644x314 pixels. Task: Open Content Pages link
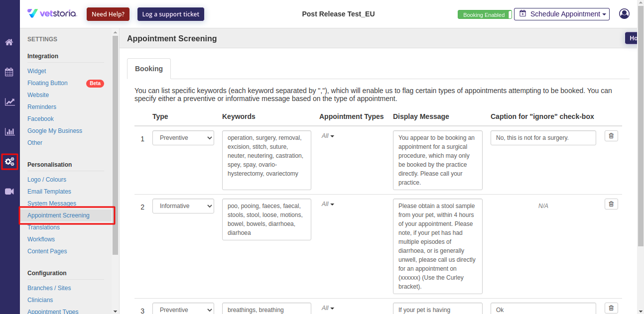click(47, 251)
